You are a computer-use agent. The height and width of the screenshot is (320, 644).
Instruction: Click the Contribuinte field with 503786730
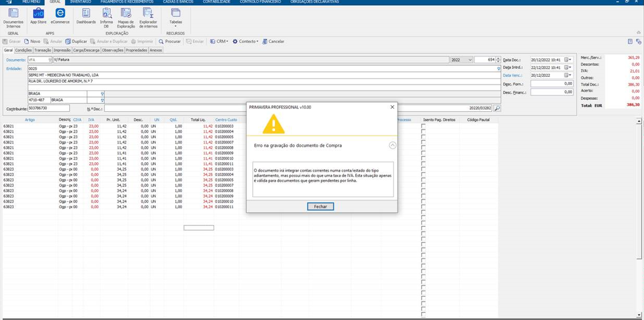49,108
